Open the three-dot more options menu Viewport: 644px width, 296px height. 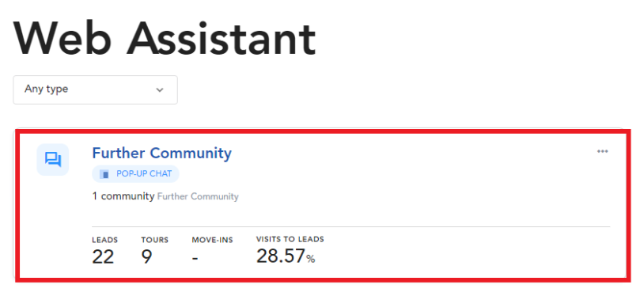[603, 151]
